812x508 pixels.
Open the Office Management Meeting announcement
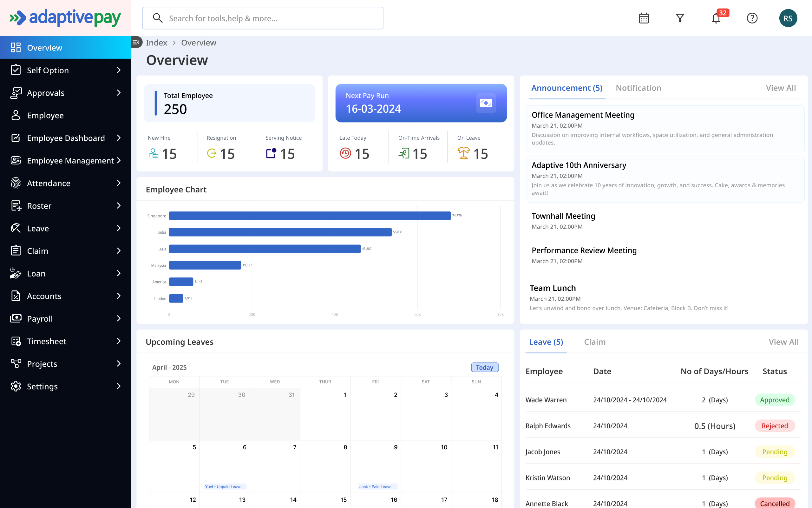(665, 129)
